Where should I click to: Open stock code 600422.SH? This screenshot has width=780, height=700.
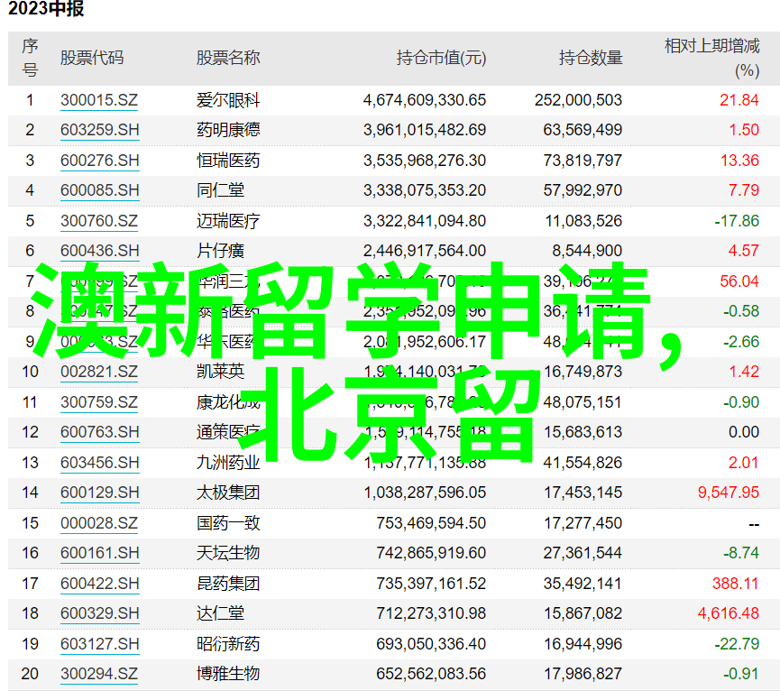[100, 584]
